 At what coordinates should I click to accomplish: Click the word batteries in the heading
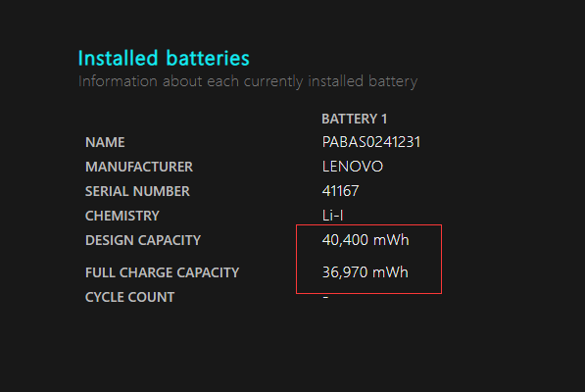coord(208,59)
